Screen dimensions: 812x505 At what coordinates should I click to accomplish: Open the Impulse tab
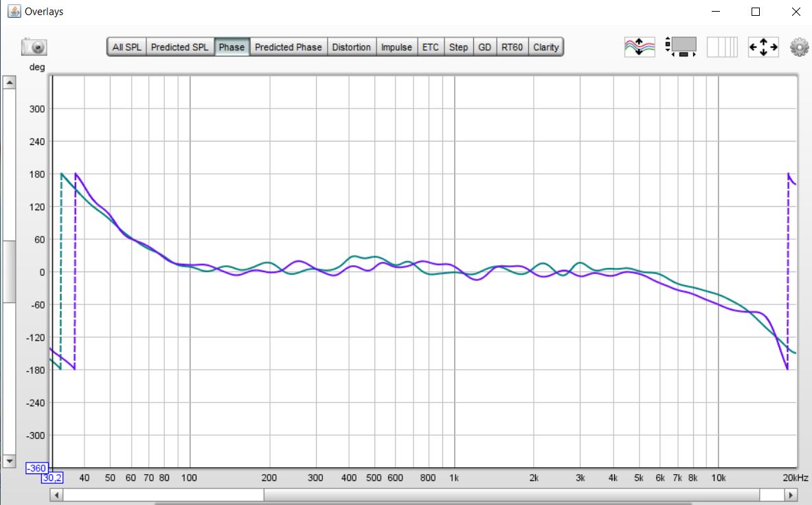click(396, 47)
